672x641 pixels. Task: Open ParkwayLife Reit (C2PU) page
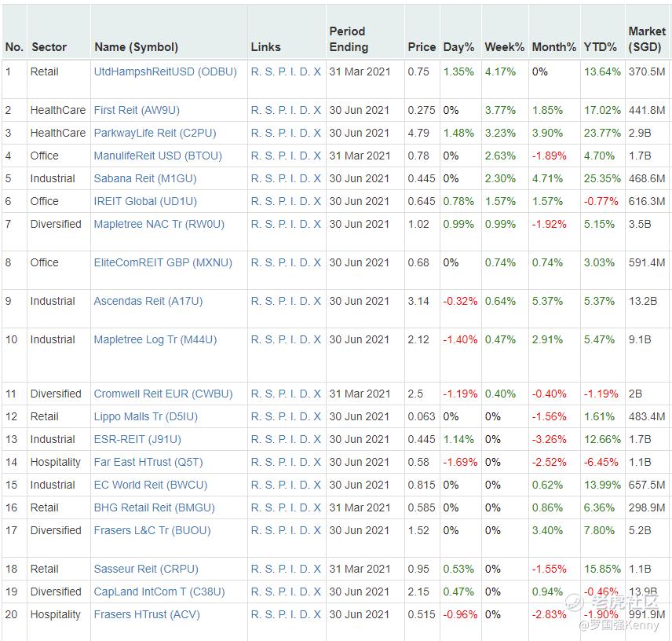point(155,133)
